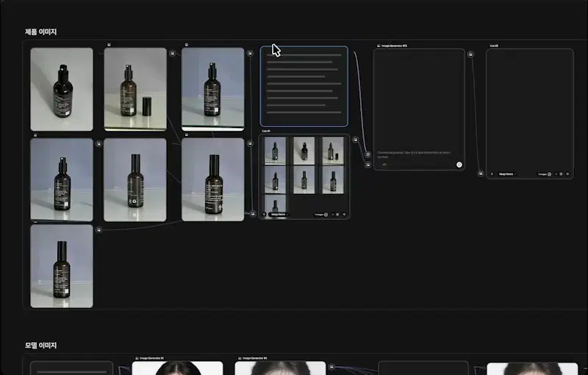Image resolution: width=588 pixels, height=375 pixels.
Task: Click the List #1 title label
Action: point(266,131)
